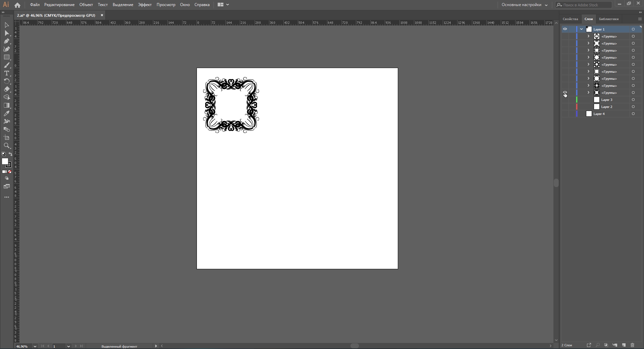Hide Layer 1 using eye icon
This screenshot has height=349, width=644.
[x=565, y=29]
